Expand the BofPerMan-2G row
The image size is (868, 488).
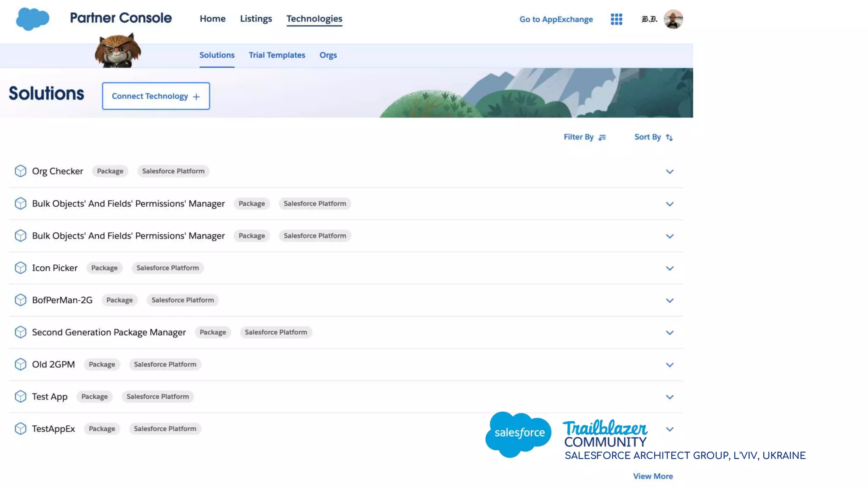pos(670,300)
